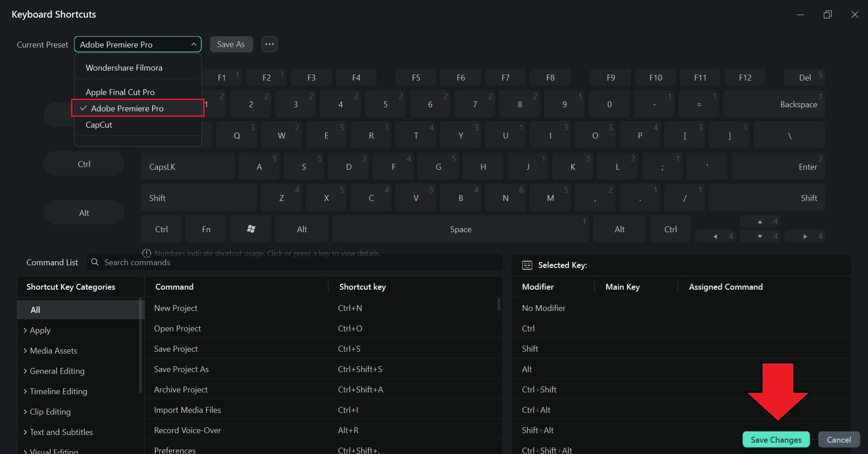Select the All shortcut category
Image resolution: width=868 pixels, height=454 pixels.
coord(79,310)
